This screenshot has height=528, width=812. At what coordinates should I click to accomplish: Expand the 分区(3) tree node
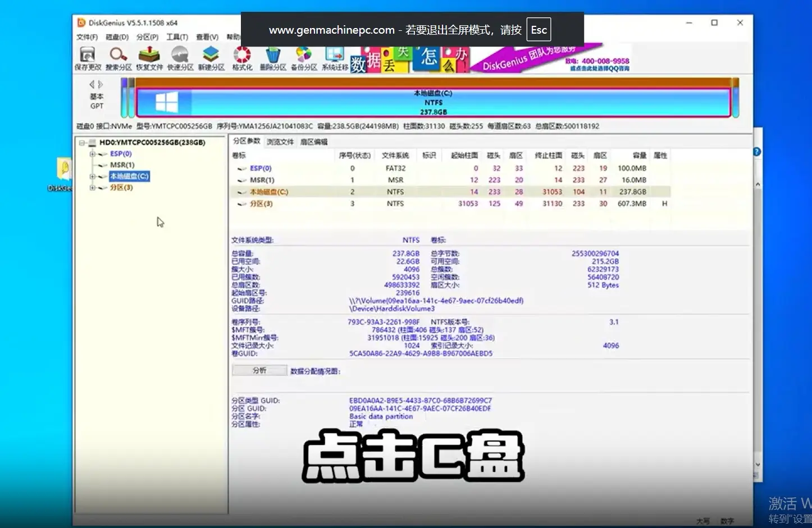click(x=93, y=188)
